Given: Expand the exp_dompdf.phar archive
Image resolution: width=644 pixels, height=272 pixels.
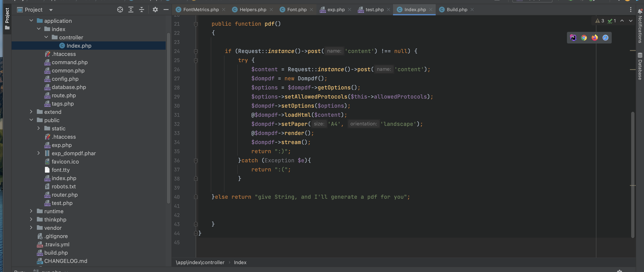Looking at the screenshot, I should pyautogui.click(x=39, y=153).
